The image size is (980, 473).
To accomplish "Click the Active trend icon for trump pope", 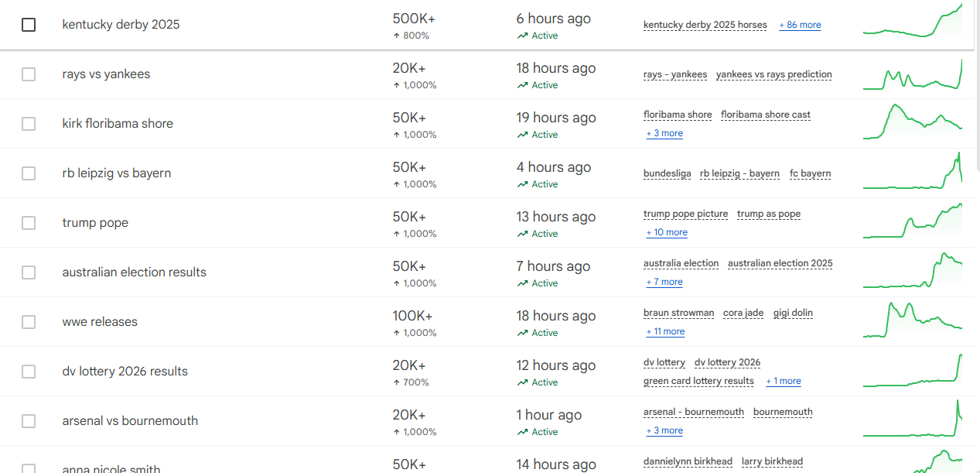I will tap(523, 234).
